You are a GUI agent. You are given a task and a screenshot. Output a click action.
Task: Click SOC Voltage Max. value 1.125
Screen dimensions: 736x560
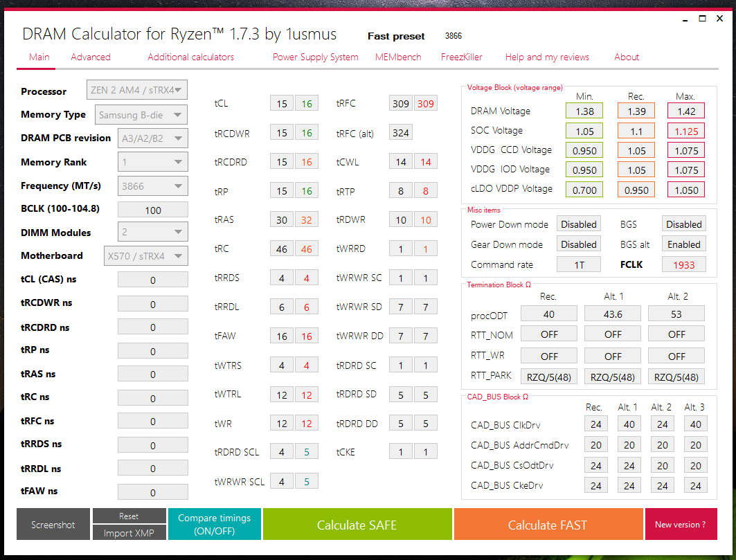[x=686, y=131]
